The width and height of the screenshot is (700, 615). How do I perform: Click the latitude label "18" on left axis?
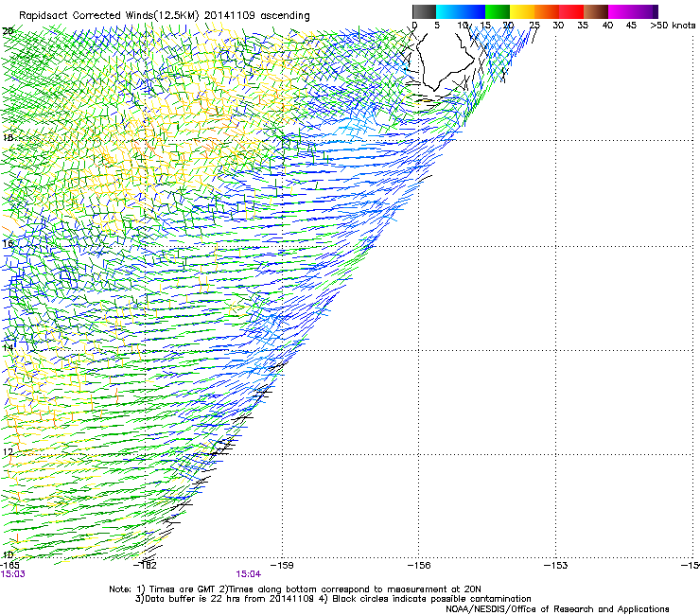8,137
